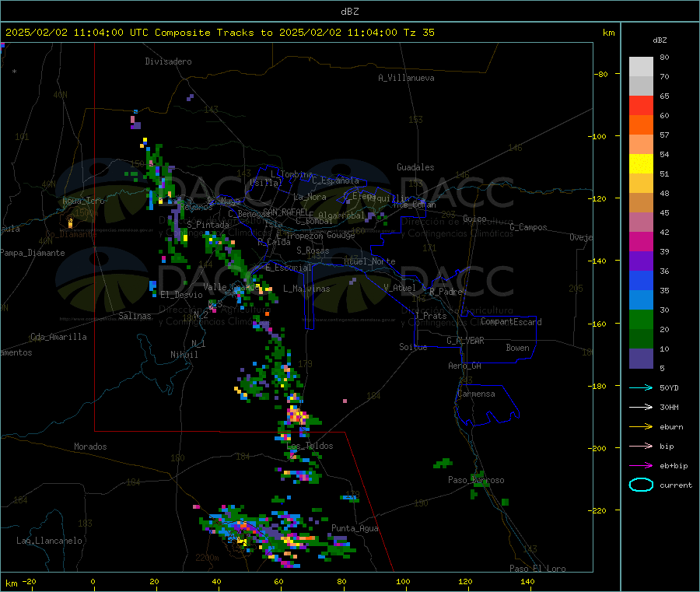
Task: Select the orange 57-60 dBZ swatch
Action: (x=641, y=125)
